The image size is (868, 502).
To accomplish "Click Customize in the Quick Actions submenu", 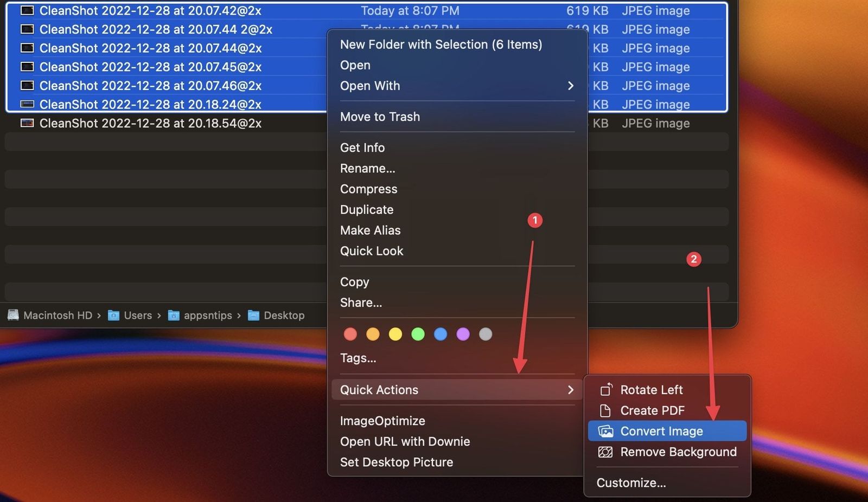I will [x=631, y=482].
